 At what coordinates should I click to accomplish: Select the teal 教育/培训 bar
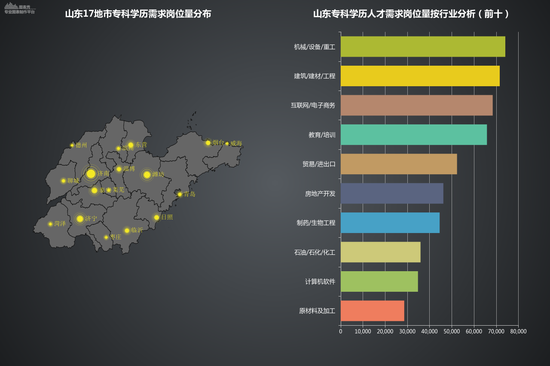pyautogui.click(x=414, y=135)
